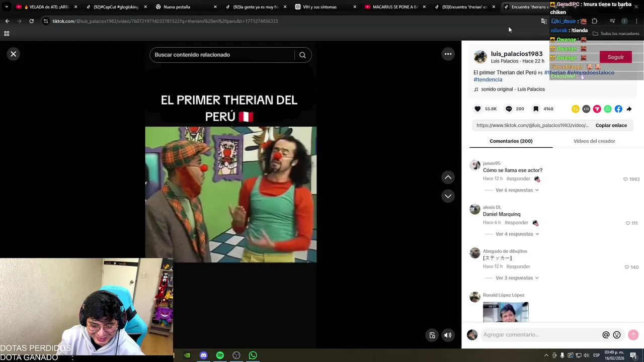
Task: Like the video with the heart icon
Action: 477,109
